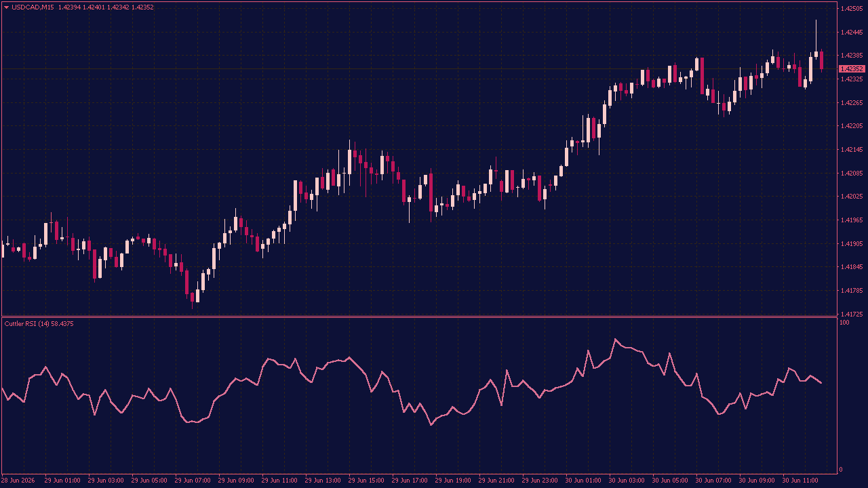Viewport: 868px width, 488px height.
Task: Click the 1.41845 price axis label
Action: click(x=852, y=267)
